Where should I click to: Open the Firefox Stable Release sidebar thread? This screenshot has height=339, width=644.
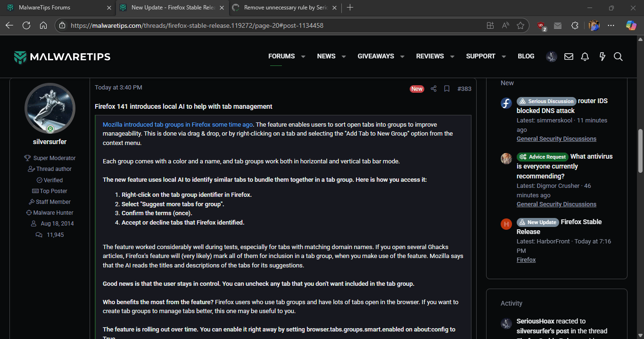[x=559, y=226]
